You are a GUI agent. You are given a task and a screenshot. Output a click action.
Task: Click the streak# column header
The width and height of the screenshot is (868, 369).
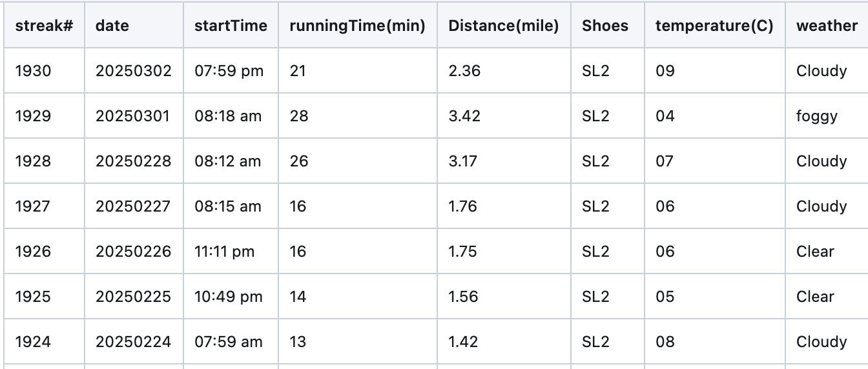tap(44, 26)
